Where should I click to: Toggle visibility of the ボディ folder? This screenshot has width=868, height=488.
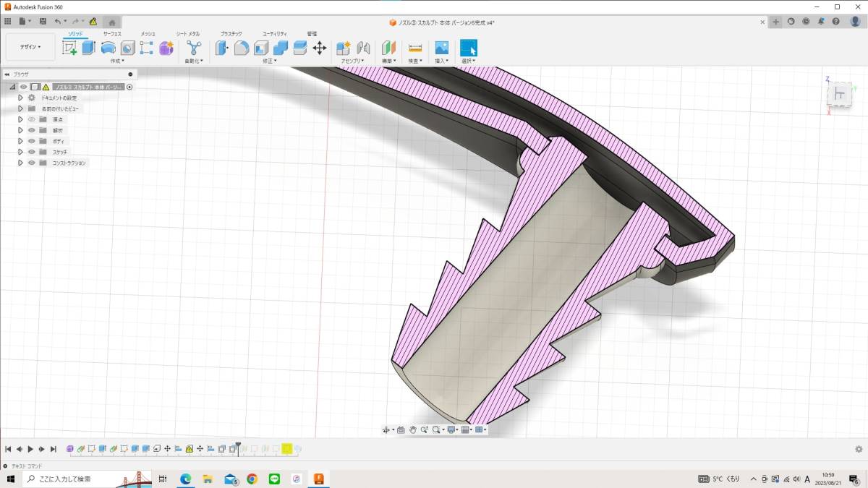tap(32, 141)
